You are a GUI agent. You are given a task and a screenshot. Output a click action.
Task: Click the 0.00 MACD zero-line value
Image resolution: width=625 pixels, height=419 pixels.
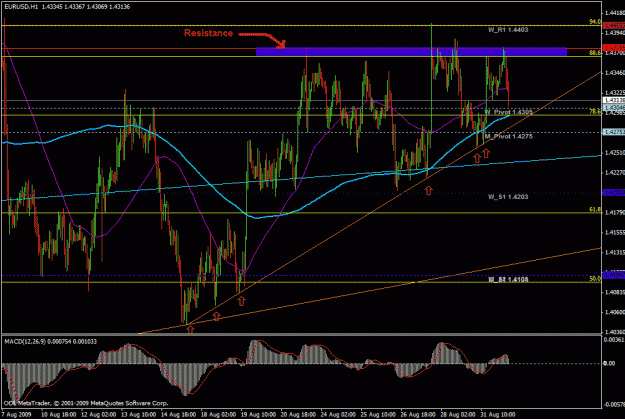[x=609, y=363]
